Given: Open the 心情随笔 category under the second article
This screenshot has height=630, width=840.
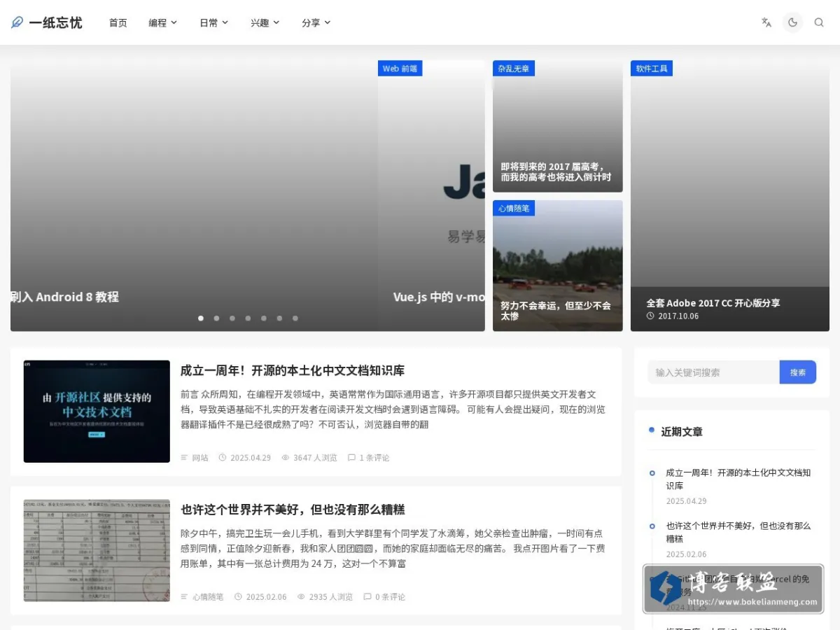Looking at the screenshot, I should pos(208,597).
